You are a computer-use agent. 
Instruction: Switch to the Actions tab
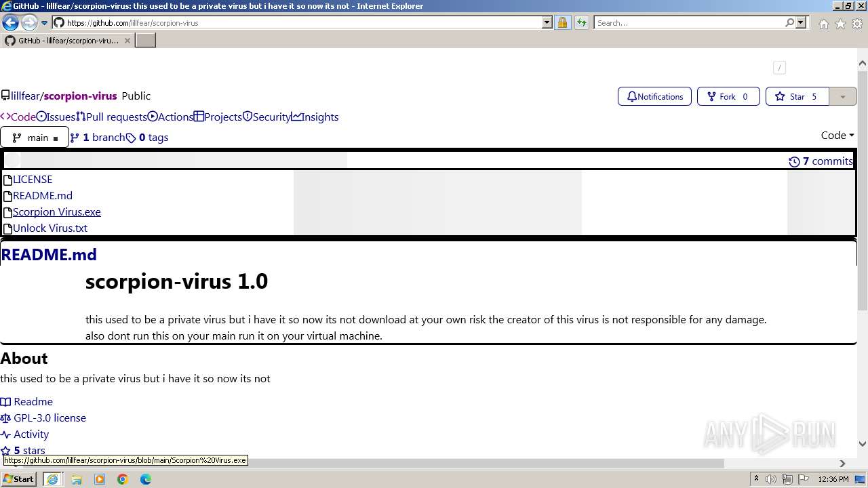pos(170,117)
